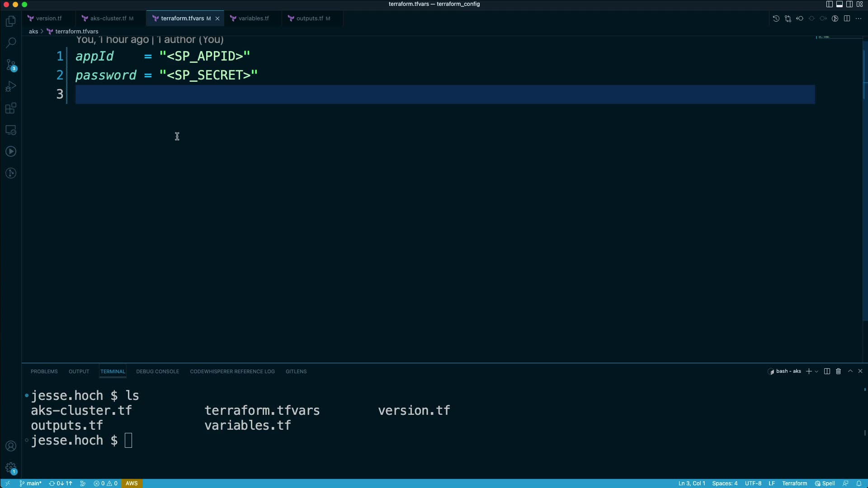Open the Extensions view
The image size is (868, 488).
[11, 108]
